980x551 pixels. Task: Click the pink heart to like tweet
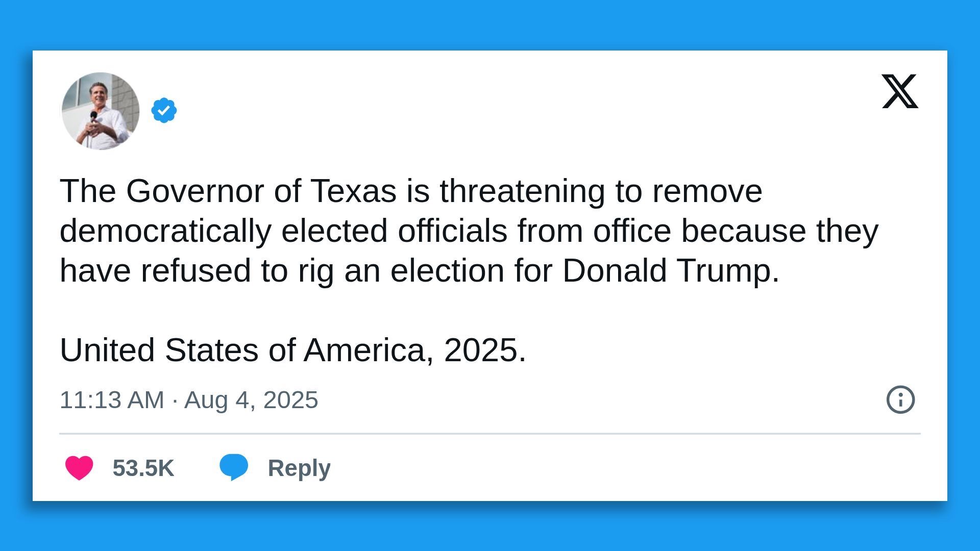[80, 466]
